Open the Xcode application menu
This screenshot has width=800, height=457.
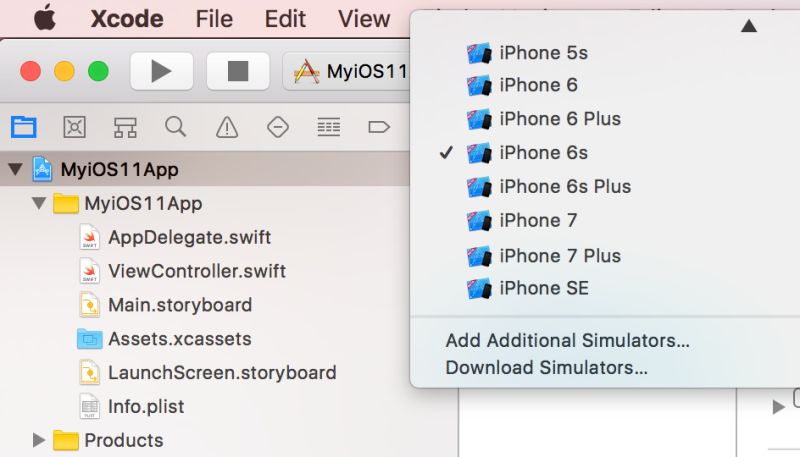pyautogui.click(x=127, y=19)
